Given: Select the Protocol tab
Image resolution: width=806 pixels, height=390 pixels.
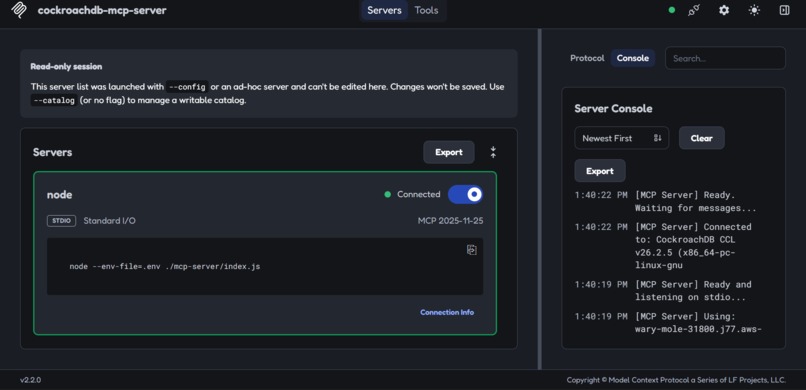Looking at the screenshot, I should pos(587,58).
